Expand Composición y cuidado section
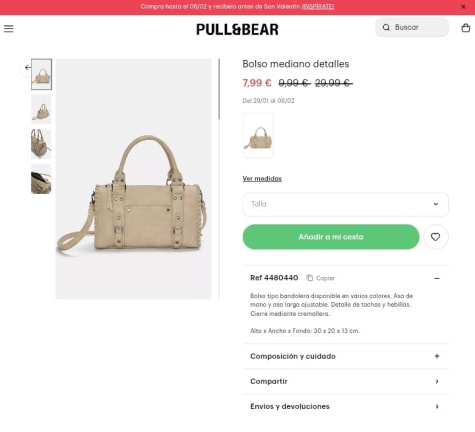 click(x=345, y=356)
